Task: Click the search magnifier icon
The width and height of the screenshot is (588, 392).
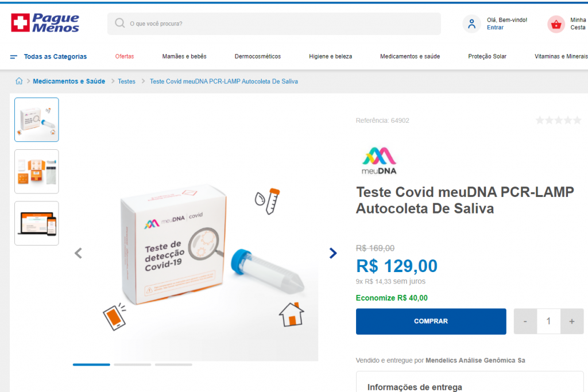Action: [x=119, y=23]
